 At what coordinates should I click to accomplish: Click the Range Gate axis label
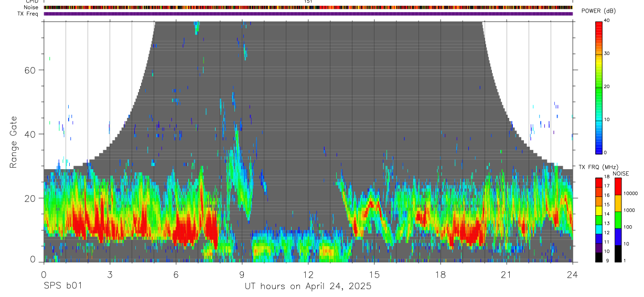tap(14, 142)
